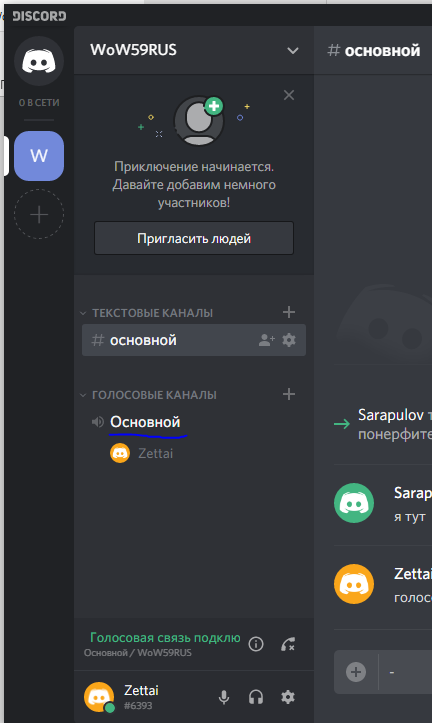
Task: Open WoW59RUS server dropdown menu
Action: pyautogui.click(x=292, y=50)
